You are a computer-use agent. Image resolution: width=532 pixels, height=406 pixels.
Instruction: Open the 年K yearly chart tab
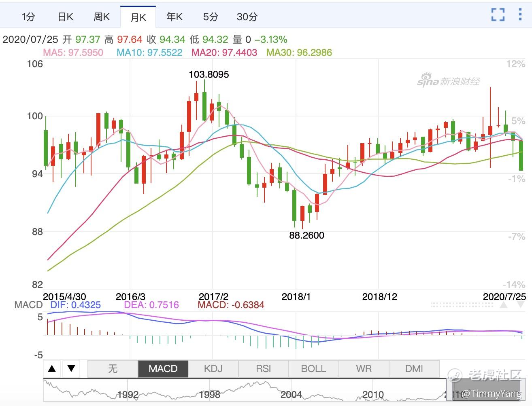(174, 17)
